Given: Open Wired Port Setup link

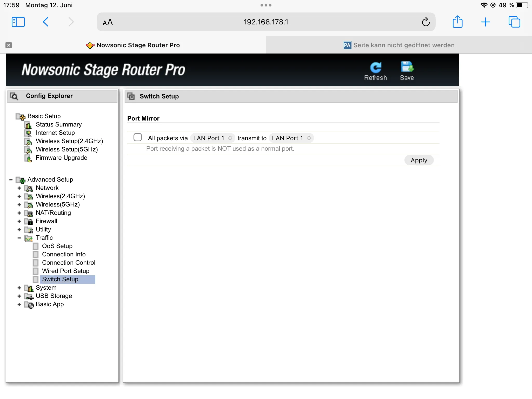Looking at the screenshot, I should (66, 271).
